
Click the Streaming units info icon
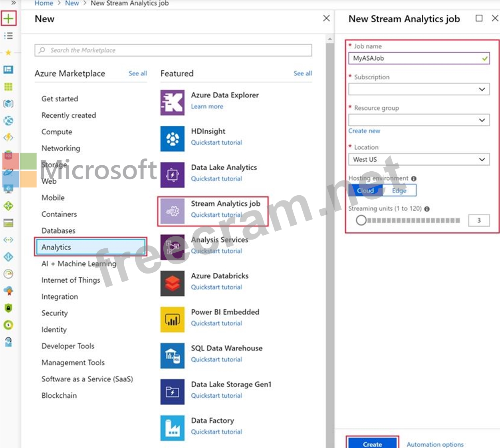(427, 209)
